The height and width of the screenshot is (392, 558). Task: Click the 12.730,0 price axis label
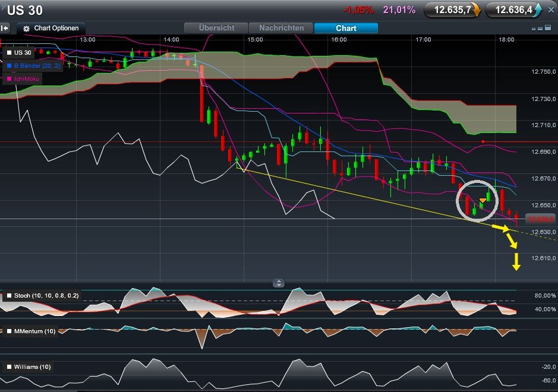[x=543, y=99]
